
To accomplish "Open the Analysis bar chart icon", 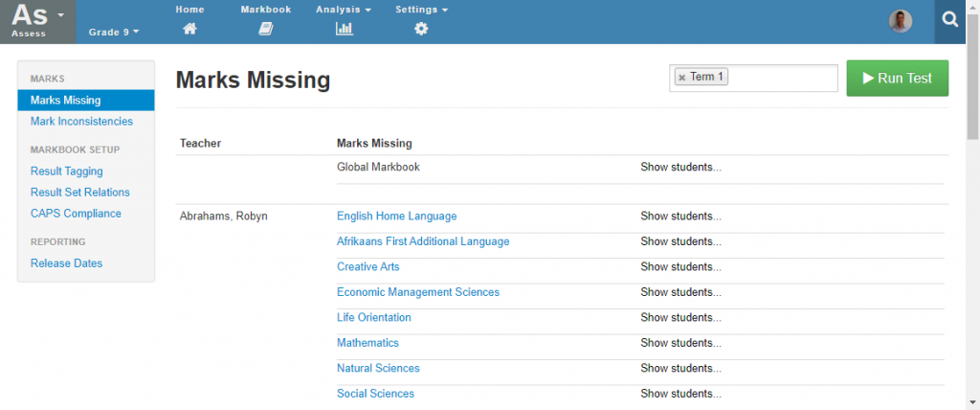I will click(x=344, y=29).
